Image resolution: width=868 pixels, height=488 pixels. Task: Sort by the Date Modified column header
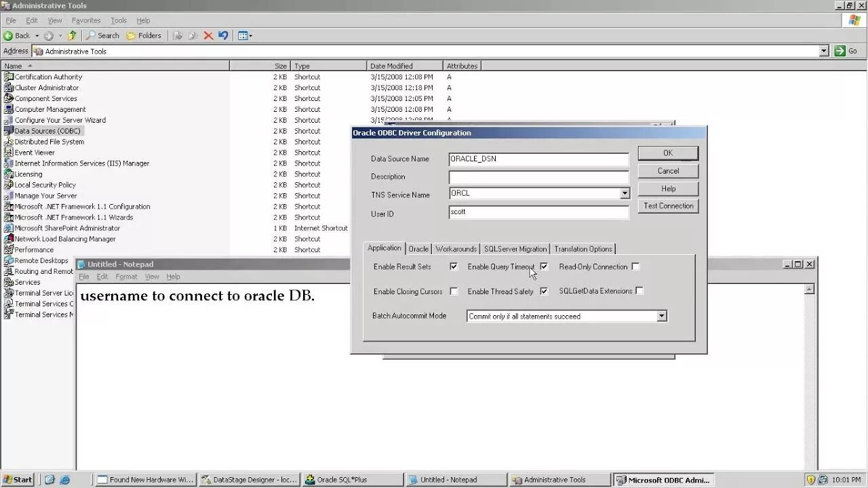tap(405, 66)
